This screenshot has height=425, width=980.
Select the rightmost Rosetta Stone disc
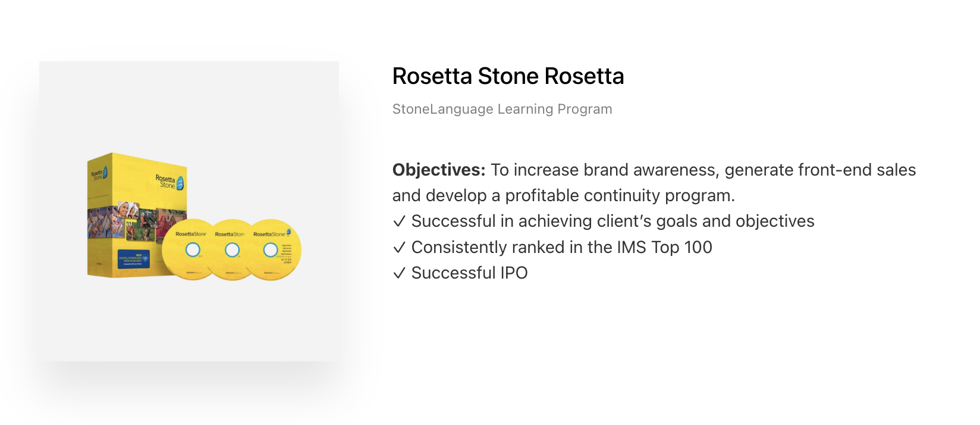click(272, 249)
